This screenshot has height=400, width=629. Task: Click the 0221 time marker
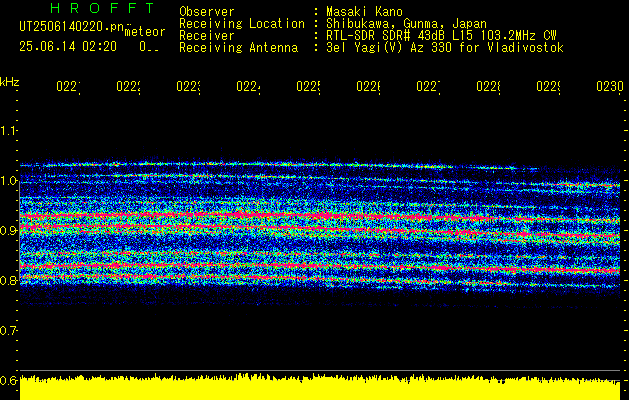click(x=68, y=86)
